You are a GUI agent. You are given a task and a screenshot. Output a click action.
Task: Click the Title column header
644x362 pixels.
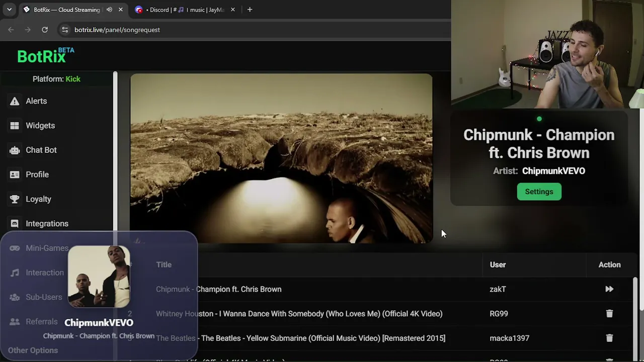coord(164,264)
